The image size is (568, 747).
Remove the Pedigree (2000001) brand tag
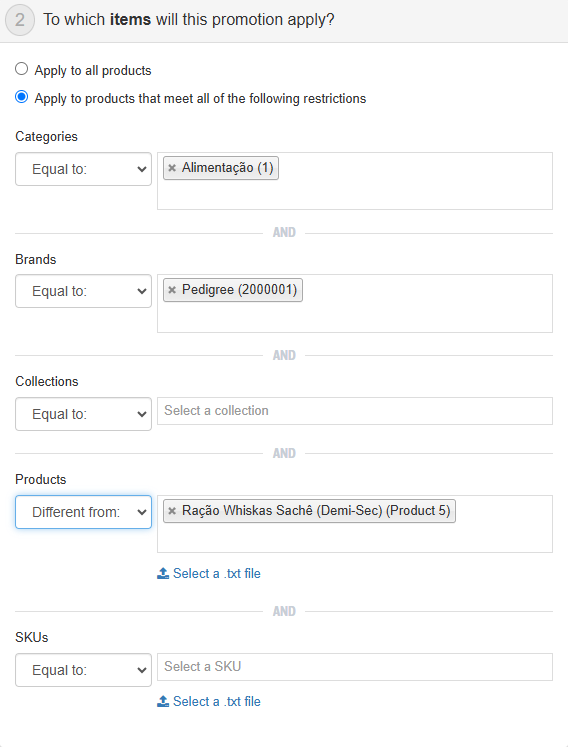tap(172, 290)
